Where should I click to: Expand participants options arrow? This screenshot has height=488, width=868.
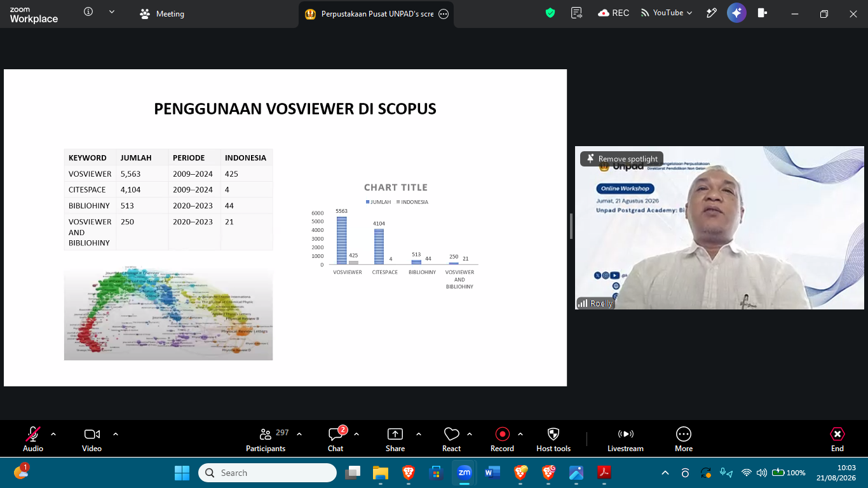[x=299, y=434]
